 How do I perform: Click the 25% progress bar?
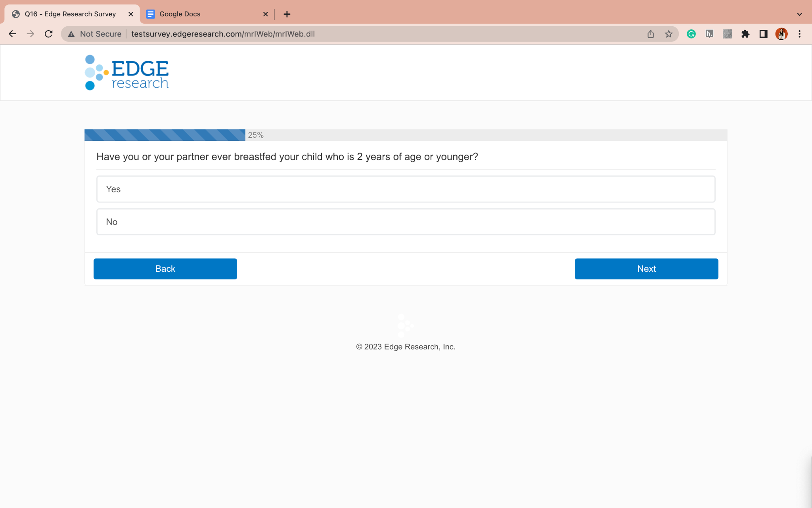pos(165,135)
